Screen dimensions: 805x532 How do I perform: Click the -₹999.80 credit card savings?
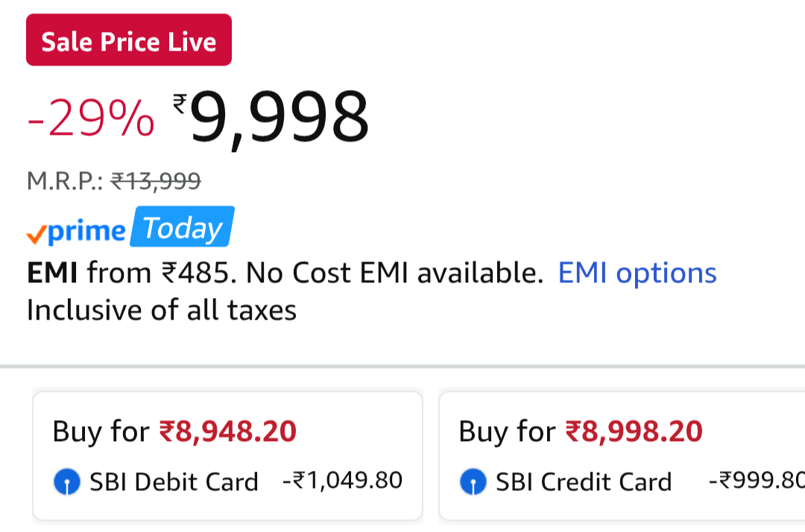coord(756,481)
